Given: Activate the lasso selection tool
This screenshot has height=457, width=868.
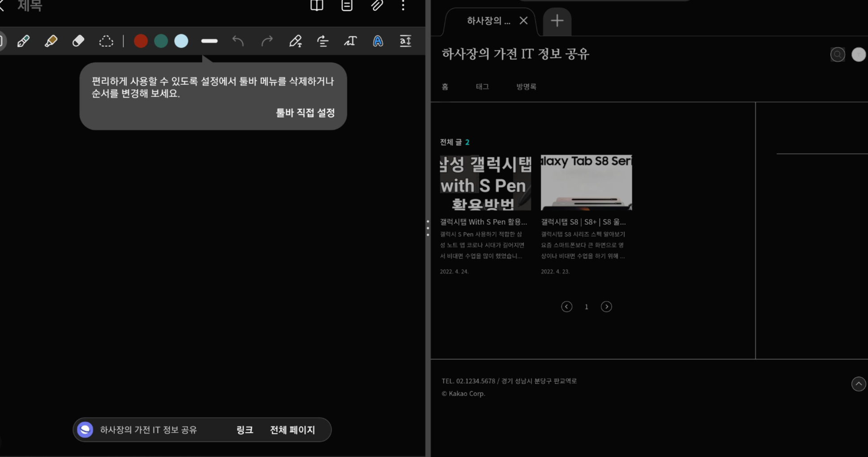Looking at the screenshot, I should click(x=106, y=41).
